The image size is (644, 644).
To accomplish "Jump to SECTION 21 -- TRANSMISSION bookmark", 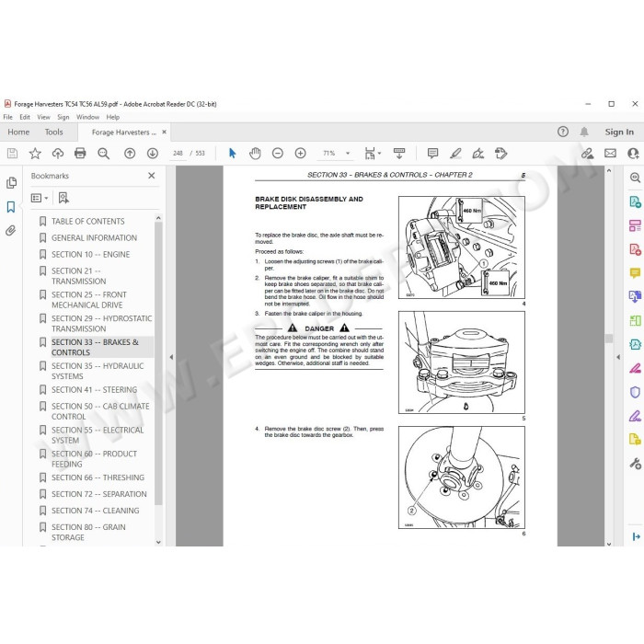I will (78, 276).
